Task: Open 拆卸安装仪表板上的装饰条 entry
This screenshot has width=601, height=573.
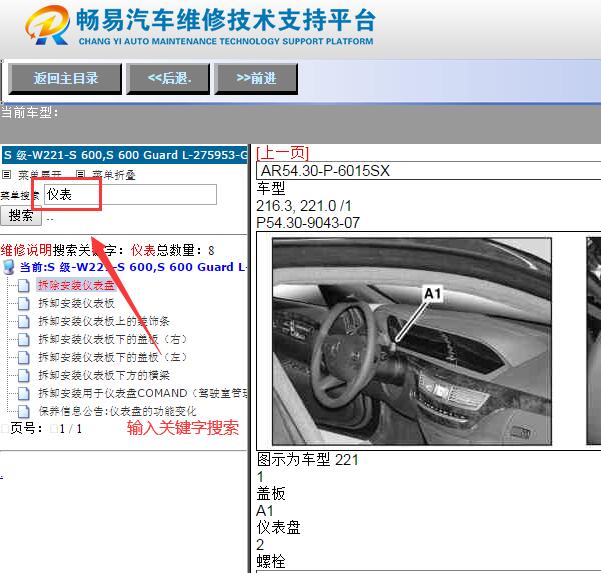Action: point(104,321)
